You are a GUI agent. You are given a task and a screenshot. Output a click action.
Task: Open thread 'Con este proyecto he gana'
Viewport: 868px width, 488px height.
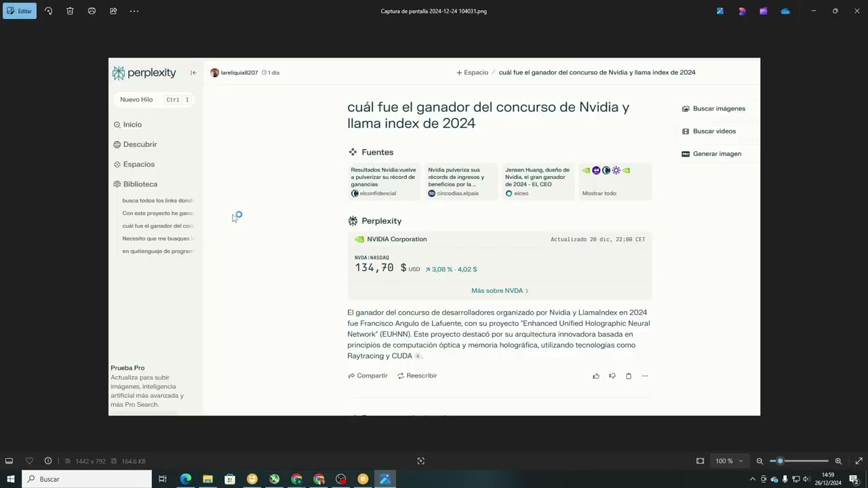158,213
